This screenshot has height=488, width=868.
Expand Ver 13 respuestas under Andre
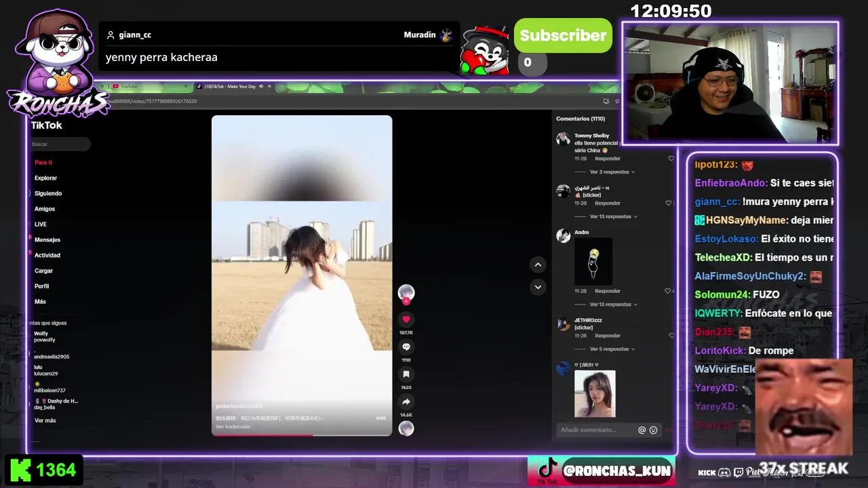point(614,304)
